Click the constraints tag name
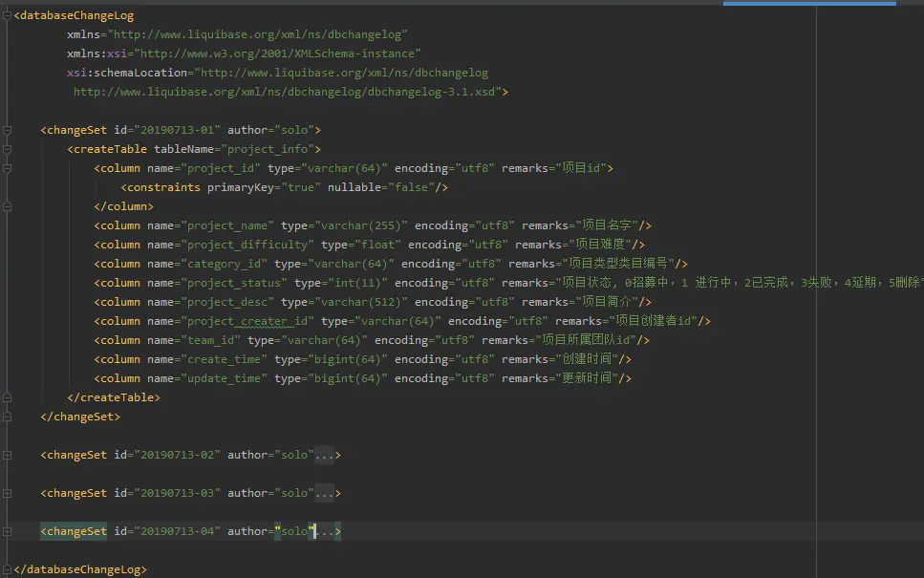Image resolution: width=924 pixels, height=578 pixels. click(163, 187)
